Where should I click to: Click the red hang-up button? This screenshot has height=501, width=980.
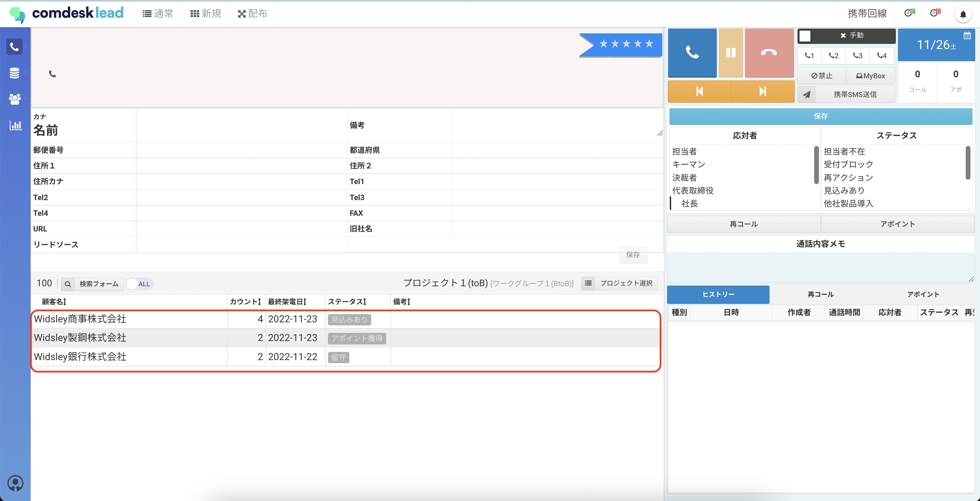pyautogui.click(x=769, y=52)
